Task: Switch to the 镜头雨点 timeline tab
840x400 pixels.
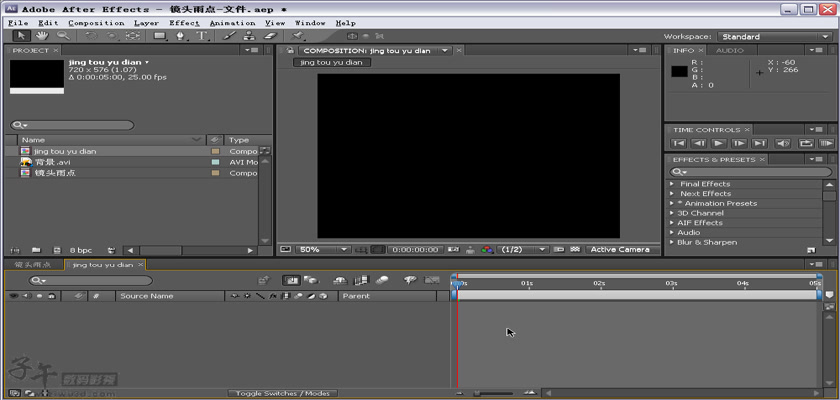Action: [34, 265]
